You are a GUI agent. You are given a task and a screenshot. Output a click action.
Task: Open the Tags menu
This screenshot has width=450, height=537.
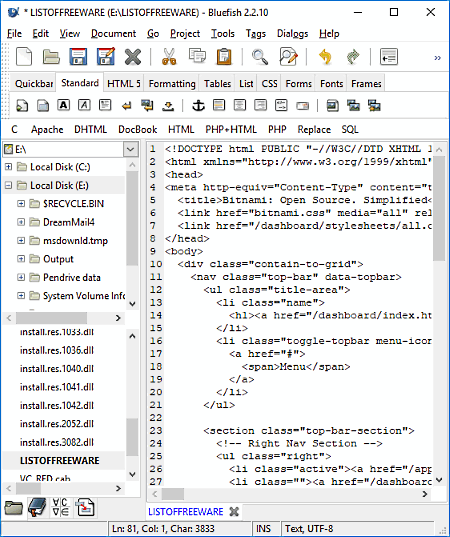(x=255, y=34)
